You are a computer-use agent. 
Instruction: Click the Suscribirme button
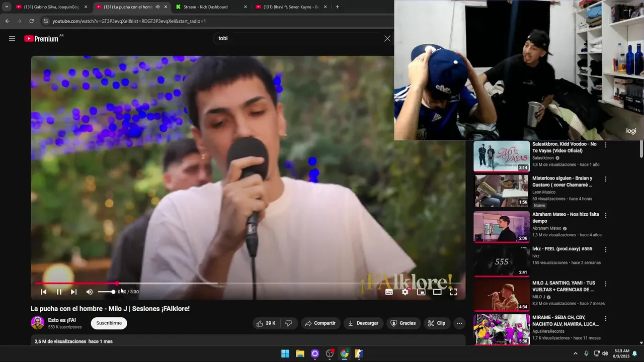click(x=109, y=323)
